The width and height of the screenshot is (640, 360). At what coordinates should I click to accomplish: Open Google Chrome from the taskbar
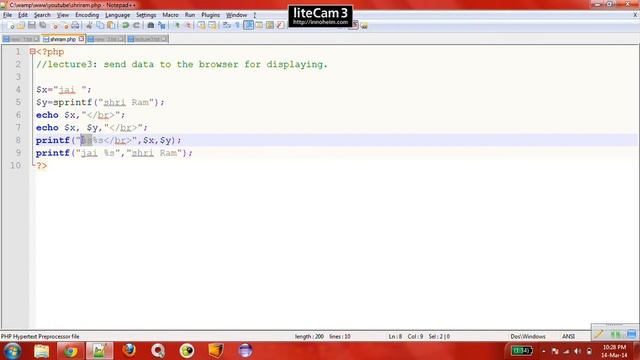pyautogui.click(x=70, y=351)
